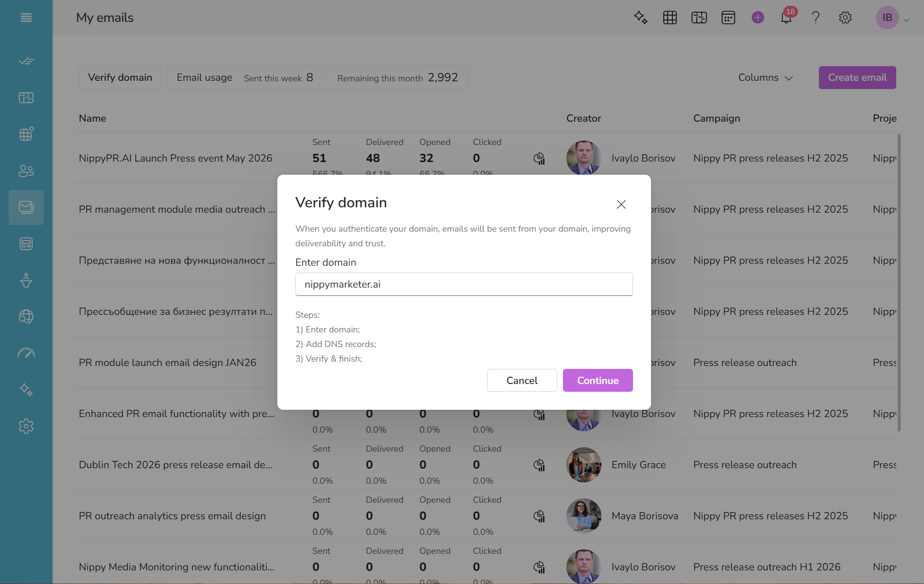
Task: Open the board view icon in top bar
Action: 699,18
